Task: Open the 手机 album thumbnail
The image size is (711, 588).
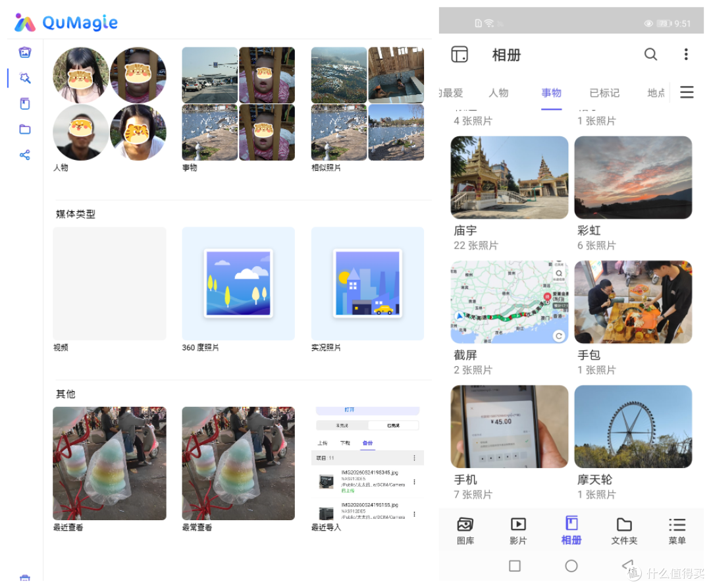Action: tap(509, 427)
